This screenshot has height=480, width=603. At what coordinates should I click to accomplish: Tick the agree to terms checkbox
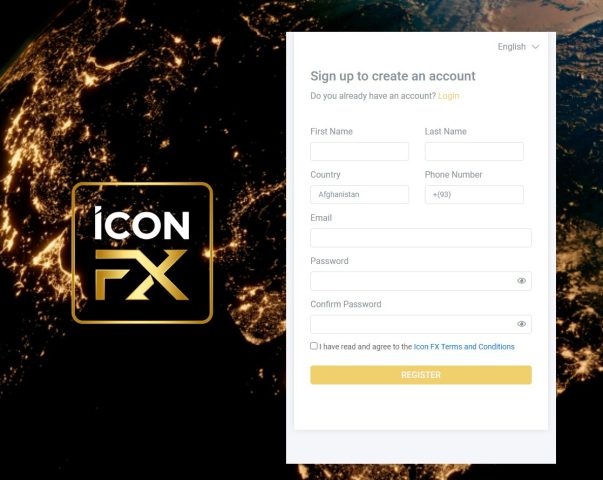tap(314, 346)
